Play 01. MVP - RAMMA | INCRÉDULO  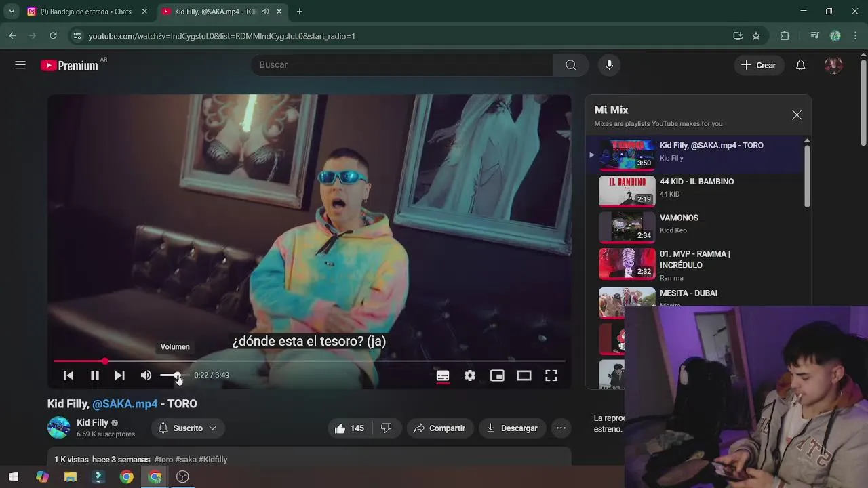pyautogui.click(x=696, y=264)
